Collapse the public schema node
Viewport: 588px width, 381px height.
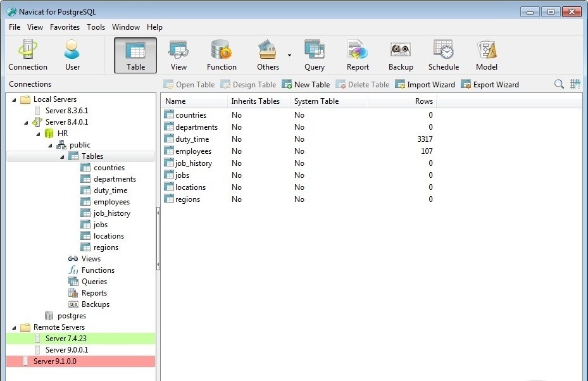(x=50, y=146)
